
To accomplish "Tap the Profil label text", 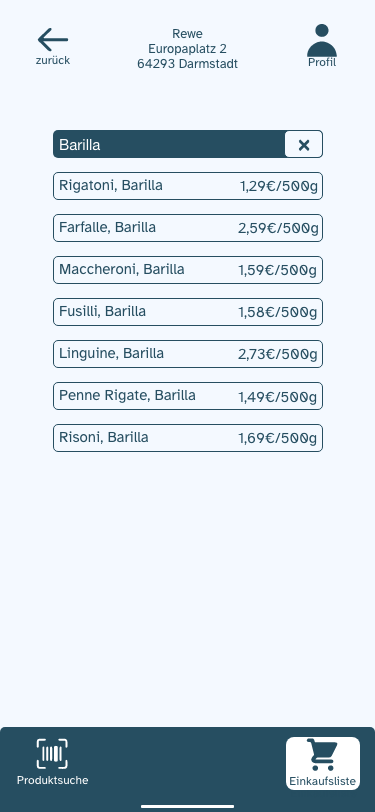I will click(x=322, y=63).
